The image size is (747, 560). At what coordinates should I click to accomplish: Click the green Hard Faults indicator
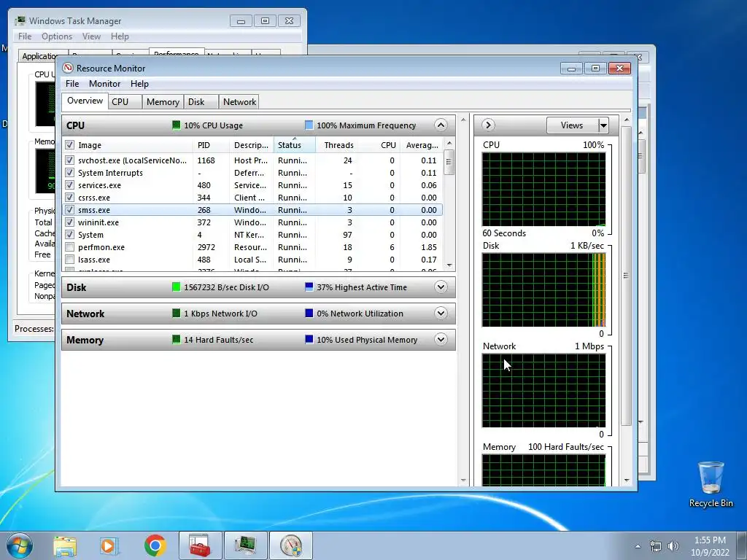[177, 340]
